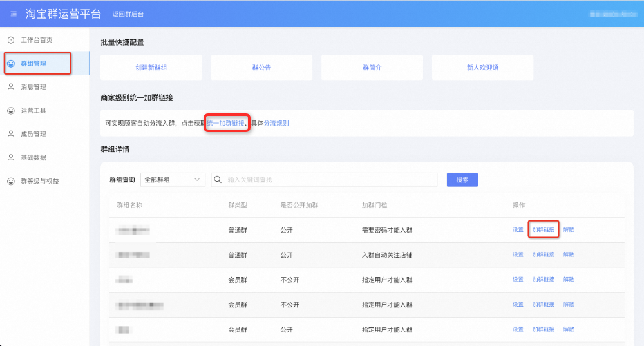Click the 成员管理 sidebar icon
Screen dimensions: 644x346
pyautogui.click(x=11, y=134)
